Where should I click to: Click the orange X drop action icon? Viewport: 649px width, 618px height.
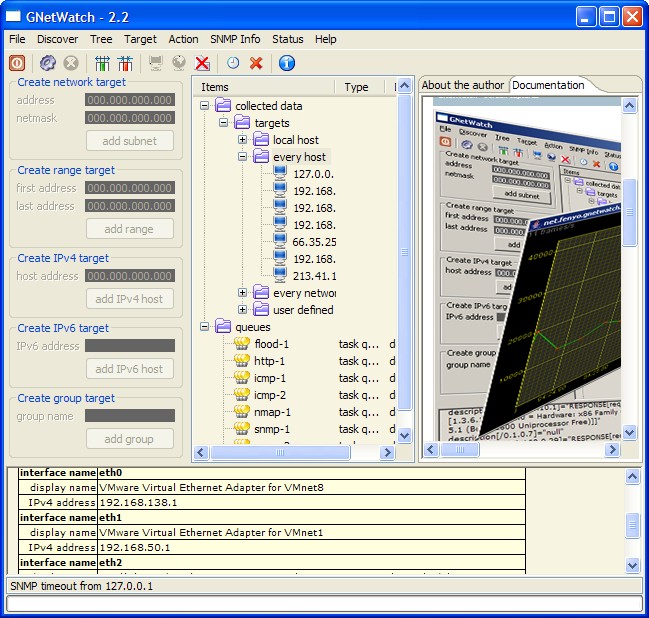pyautogui.click(x=256, y=63)
